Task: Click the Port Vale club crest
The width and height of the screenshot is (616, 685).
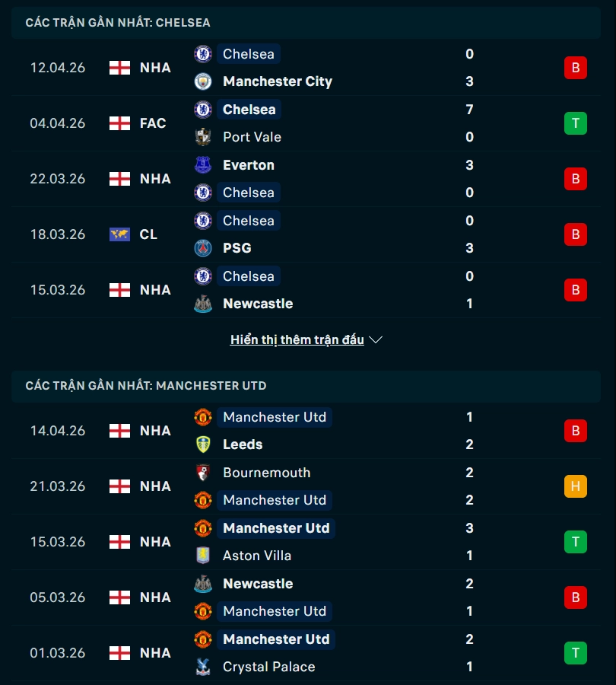Action: [x=203, y=137]
